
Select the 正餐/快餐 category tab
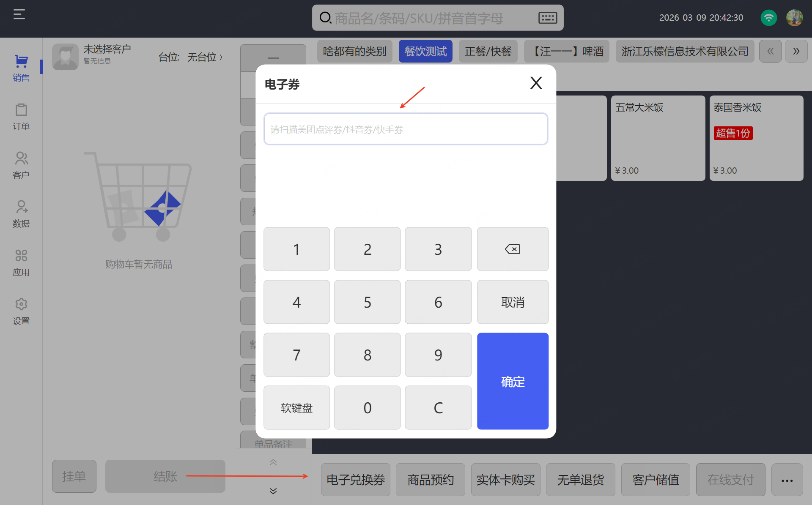coord(488,52)
